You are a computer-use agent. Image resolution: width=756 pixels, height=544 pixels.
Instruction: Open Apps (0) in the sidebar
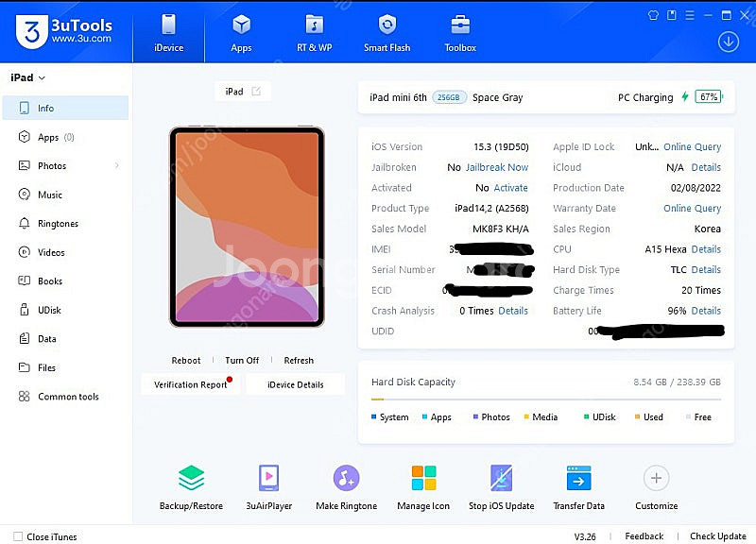(x=65, y=137)
